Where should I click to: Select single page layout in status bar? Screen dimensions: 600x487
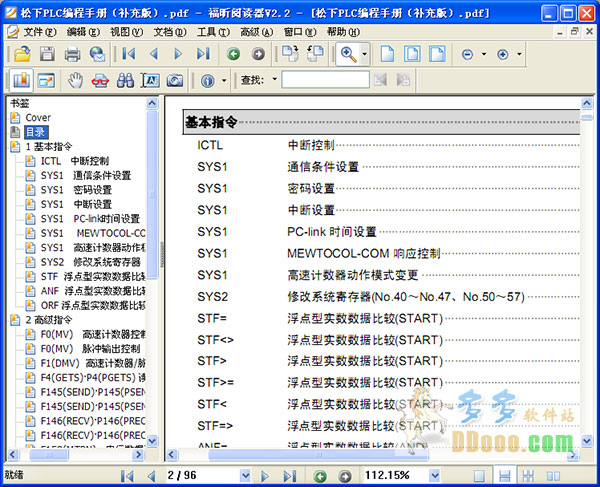[479, 476]
